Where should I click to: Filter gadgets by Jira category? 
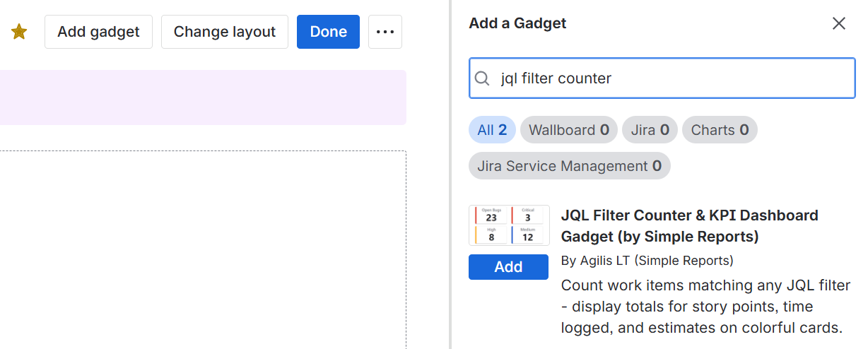(x=650, y=130)
